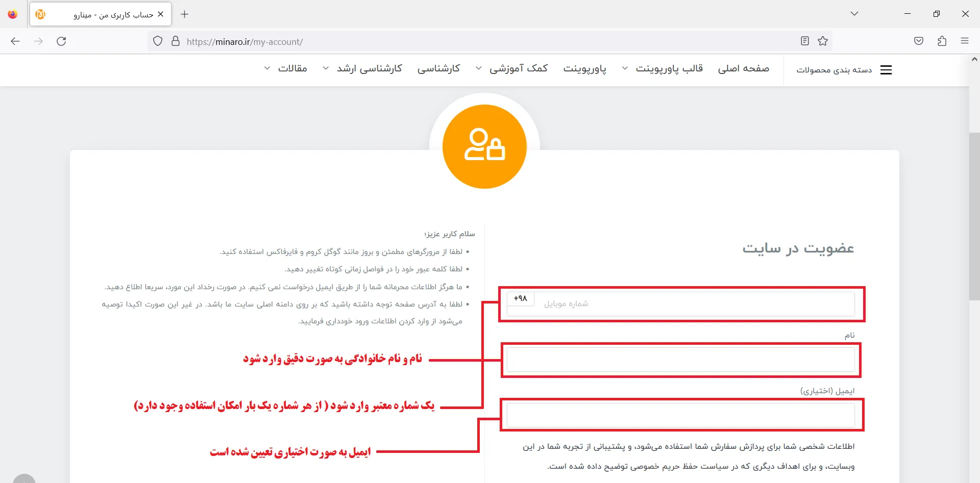Expand the قالب پاورپوینت dropdown chevron
Screen dimensions: 980x483
coord(624,68)
